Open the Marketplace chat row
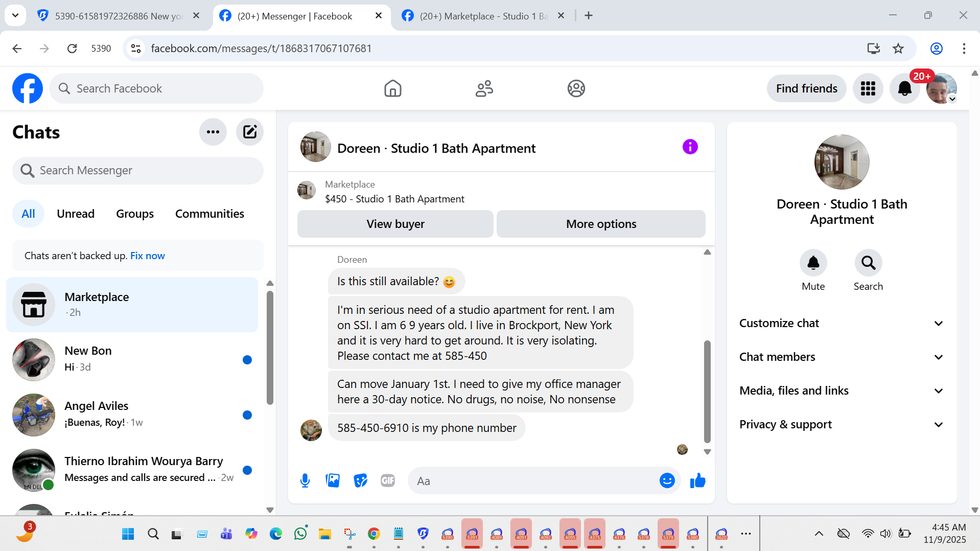This screenshot has height=551, width=980. pos(132,305)
